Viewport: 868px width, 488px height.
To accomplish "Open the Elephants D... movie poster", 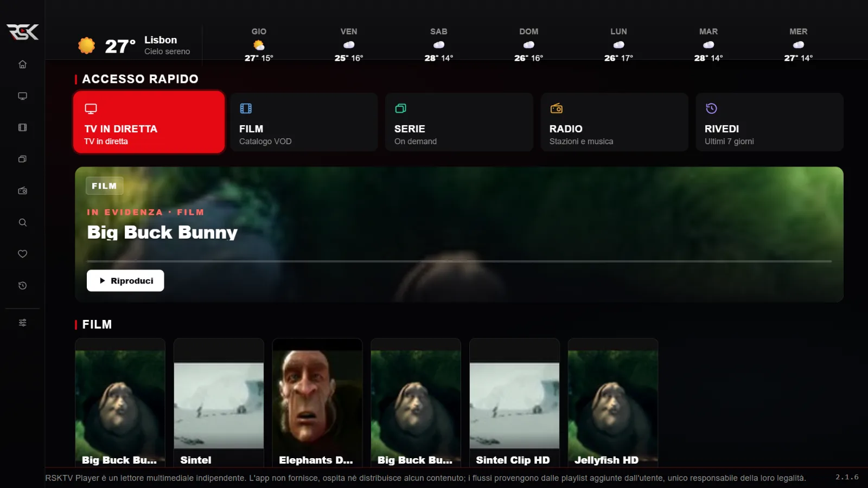I will click(317, 402).
